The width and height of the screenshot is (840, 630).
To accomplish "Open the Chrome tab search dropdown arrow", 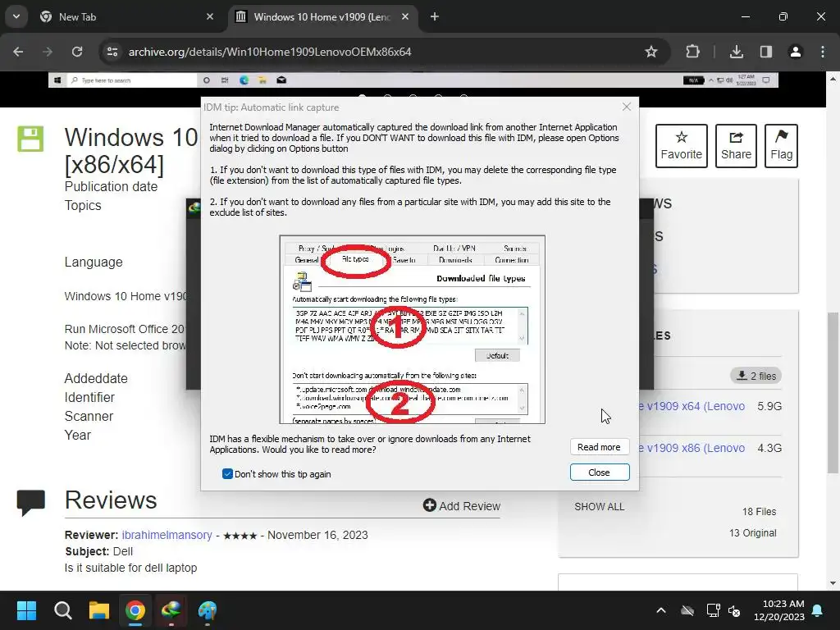I will pos(16,16).
